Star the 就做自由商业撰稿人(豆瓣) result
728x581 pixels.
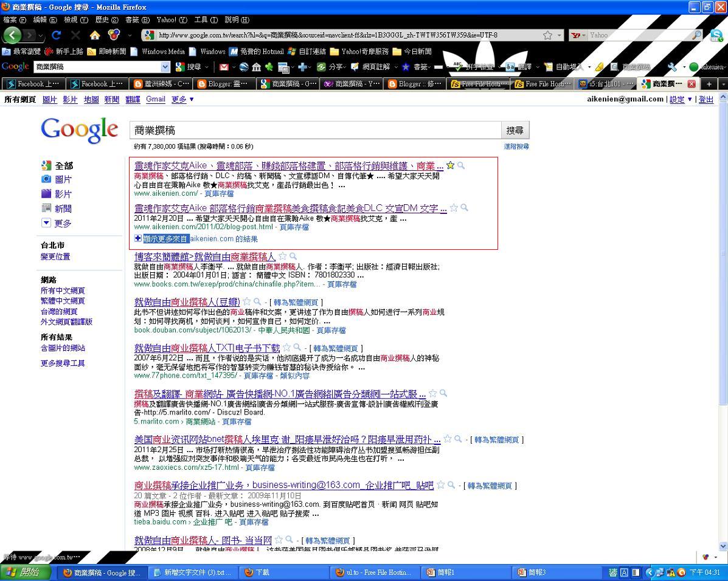[x=247, y=301]
